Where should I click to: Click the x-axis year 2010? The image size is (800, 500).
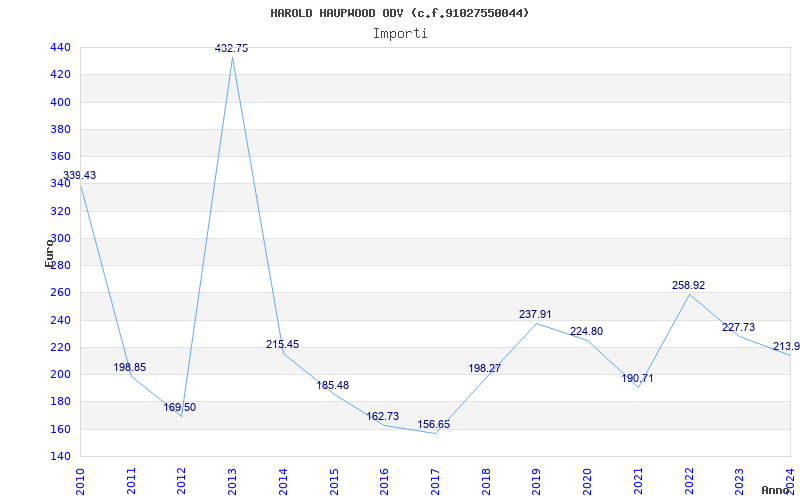(x=80, y=482)
